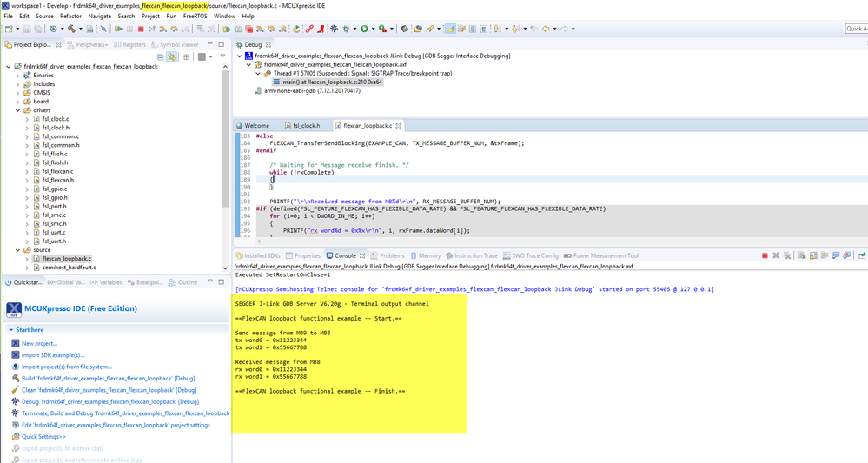The image size is (868, 463).
Task: Open Project Explorer View Menu triangle
Action: (x=222, y=56)
